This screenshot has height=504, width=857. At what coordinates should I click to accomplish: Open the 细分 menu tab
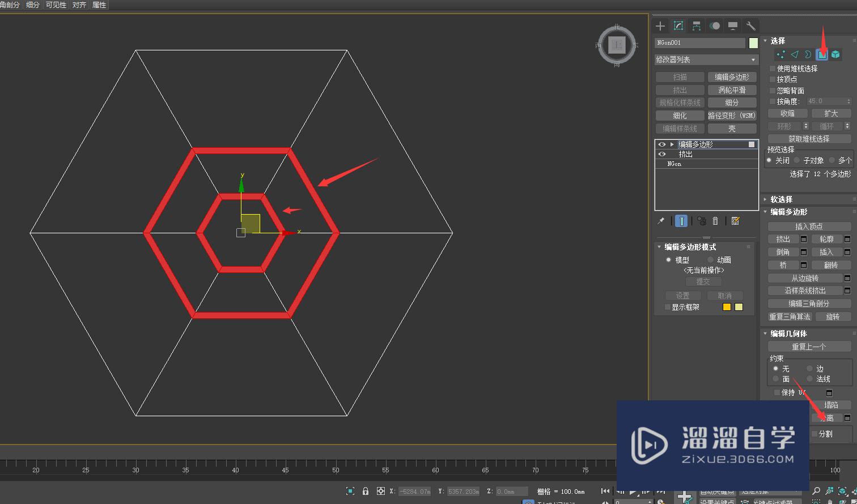(x=33, y=5)
